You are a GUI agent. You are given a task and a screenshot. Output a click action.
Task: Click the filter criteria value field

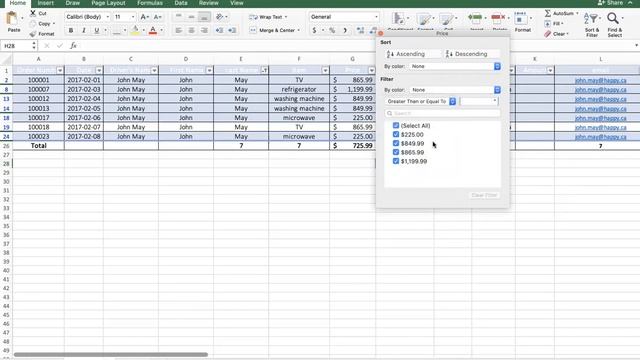pos(479,101)
